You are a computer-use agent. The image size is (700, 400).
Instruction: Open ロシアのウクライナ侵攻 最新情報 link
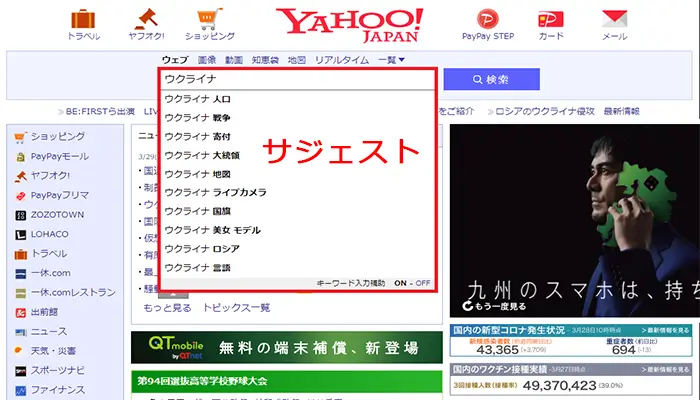coord(567,111)
